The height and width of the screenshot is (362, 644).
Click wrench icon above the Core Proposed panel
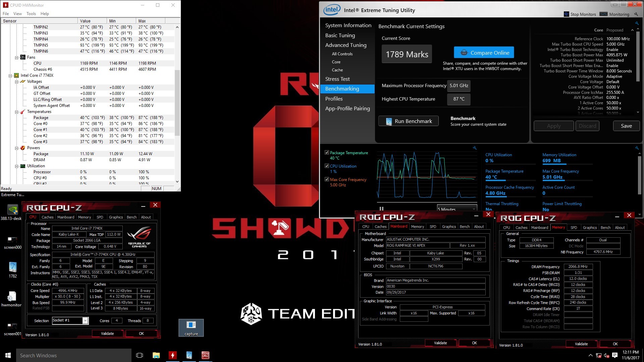[x=637, y=23]
